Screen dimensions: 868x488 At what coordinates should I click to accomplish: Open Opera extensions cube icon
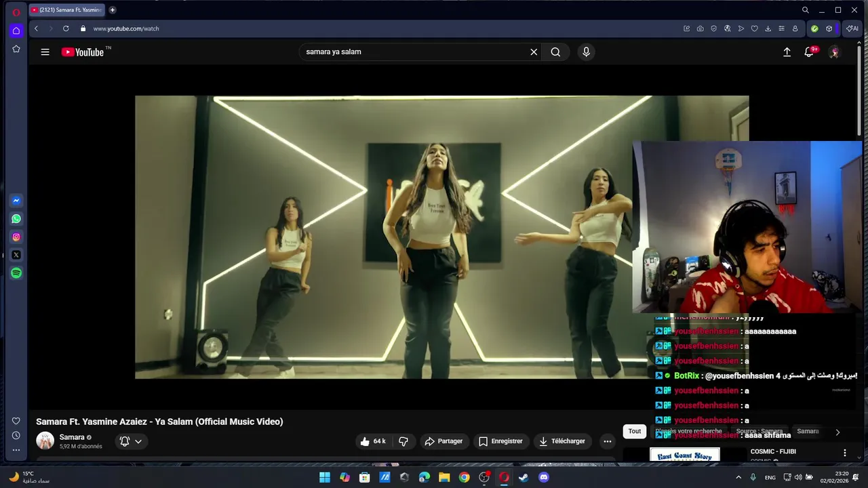tap(829, 28)
